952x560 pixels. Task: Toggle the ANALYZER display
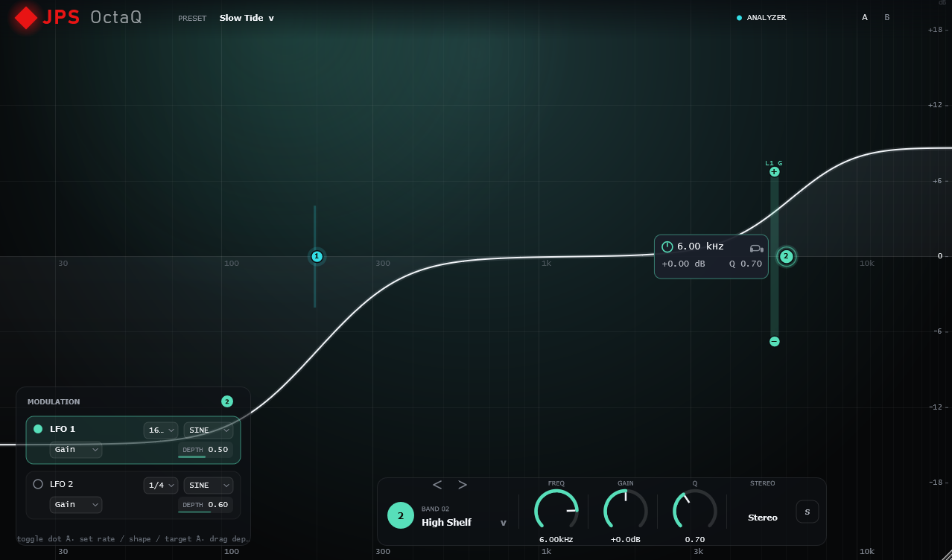coord(761,18)
